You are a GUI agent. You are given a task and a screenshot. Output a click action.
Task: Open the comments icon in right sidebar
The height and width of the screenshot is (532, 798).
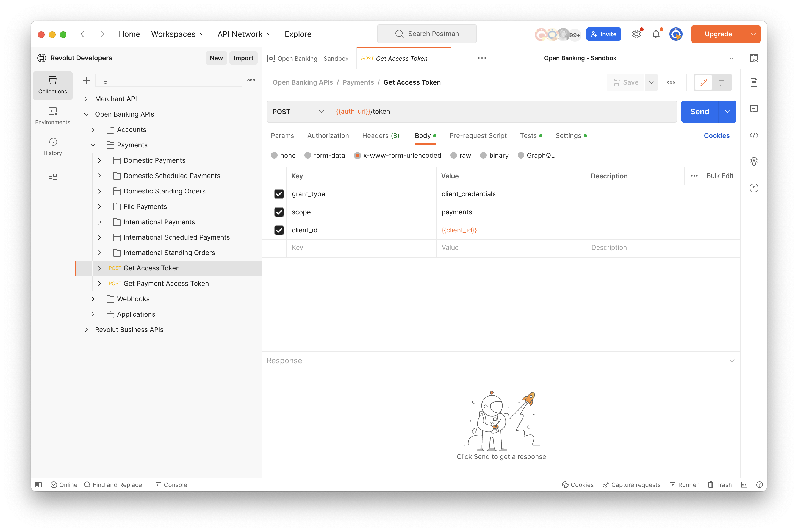754,109
